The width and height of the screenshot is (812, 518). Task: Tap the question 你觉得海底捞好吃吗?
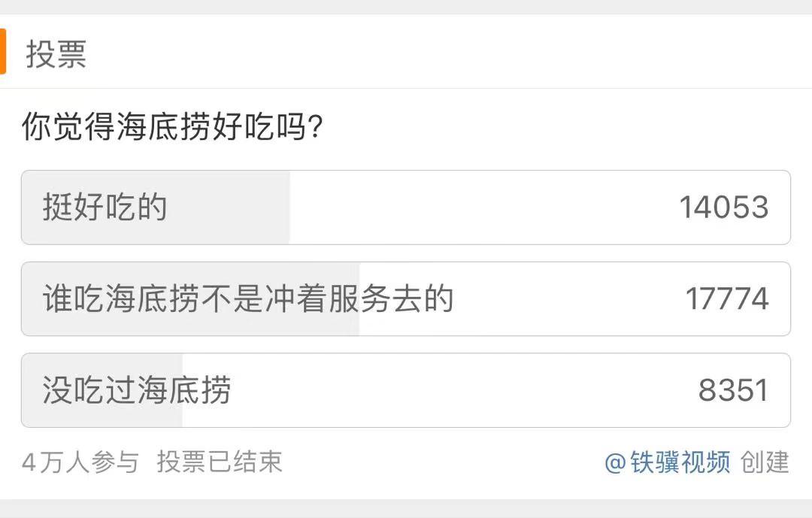pyautogui.click(x=172, y=128)
